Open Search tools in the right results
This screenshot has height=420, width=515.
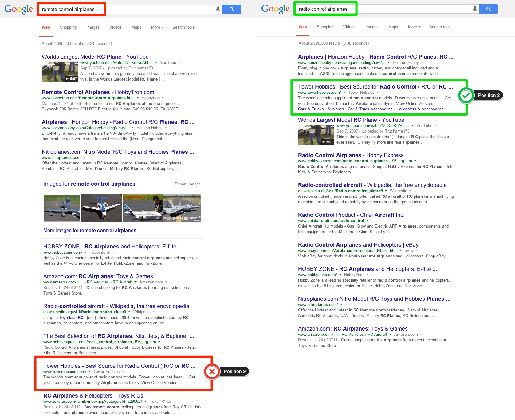[x=440, y=27]
